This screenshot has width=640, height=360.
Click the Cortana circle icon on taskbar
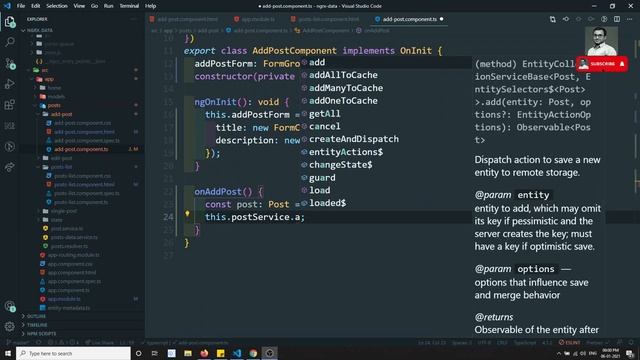point(138,353)
